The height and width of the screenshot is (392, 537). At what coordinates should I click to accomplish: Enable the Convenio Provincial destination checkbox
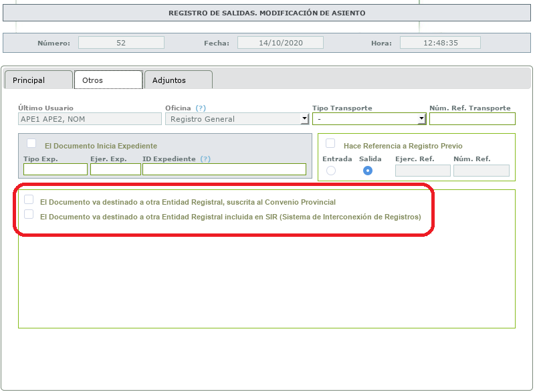29,199
